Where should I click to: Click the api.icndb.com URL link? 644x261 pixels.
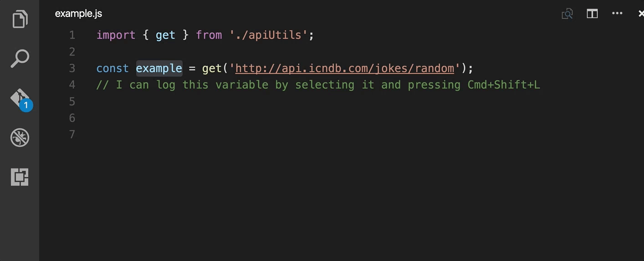coord(345,68)
